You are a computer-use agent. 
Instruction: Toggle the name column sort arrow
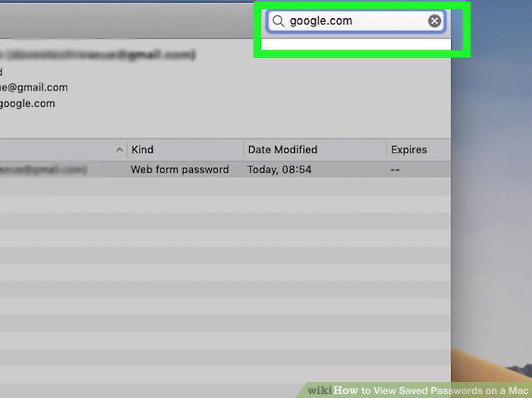pos(119,150)
